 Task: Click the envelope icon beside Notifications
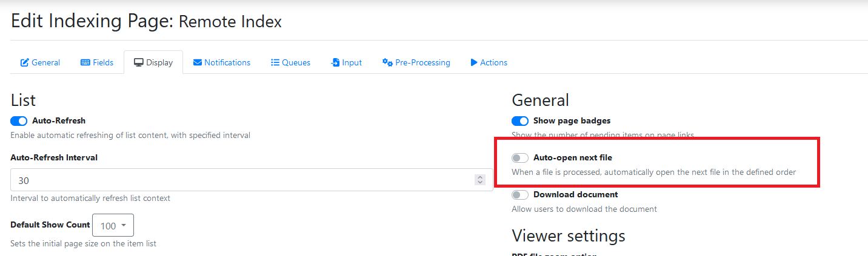pyautogui.click(x=198, y=63)
